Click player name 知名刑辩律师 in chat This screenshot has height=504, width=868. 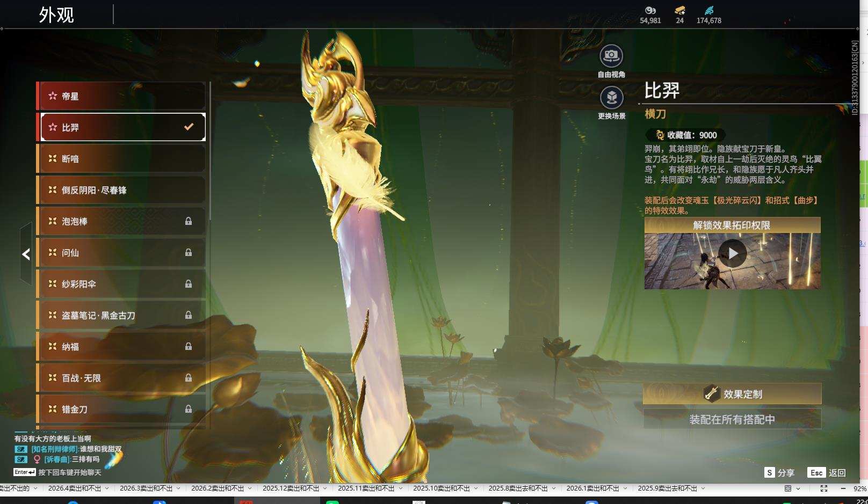coord(55,449)
